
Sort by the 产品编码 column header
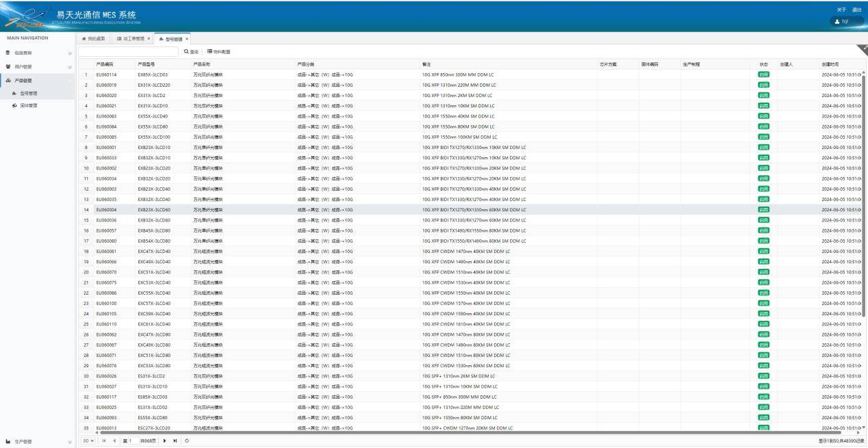click(113, 64)
